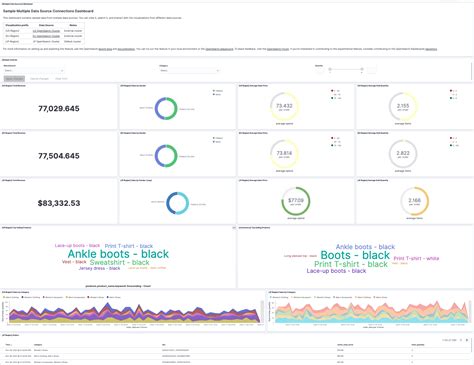Image resolution: width=474 pixels, height=365 pixels.
Task: Open the documentation link
Action: pyautogui.click(x=126, y=49)
